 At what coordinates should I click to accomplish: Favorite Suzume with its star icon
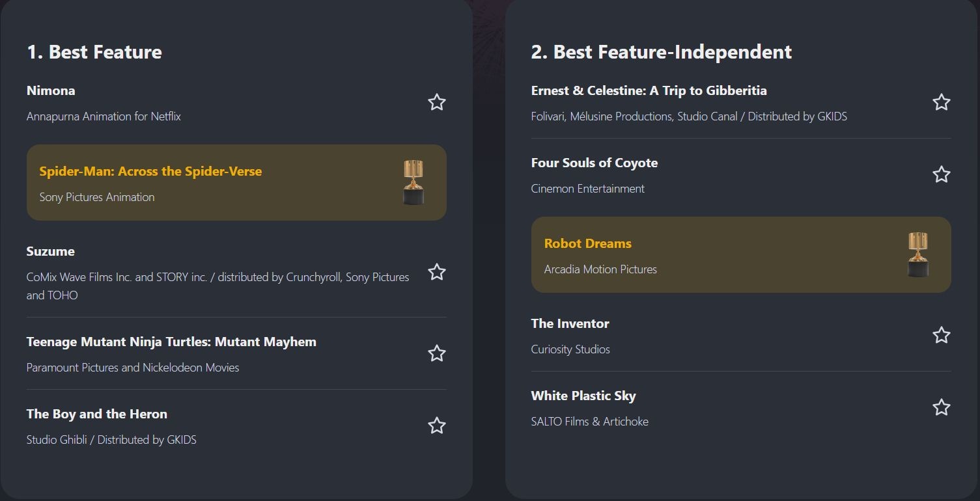(436, 272)
